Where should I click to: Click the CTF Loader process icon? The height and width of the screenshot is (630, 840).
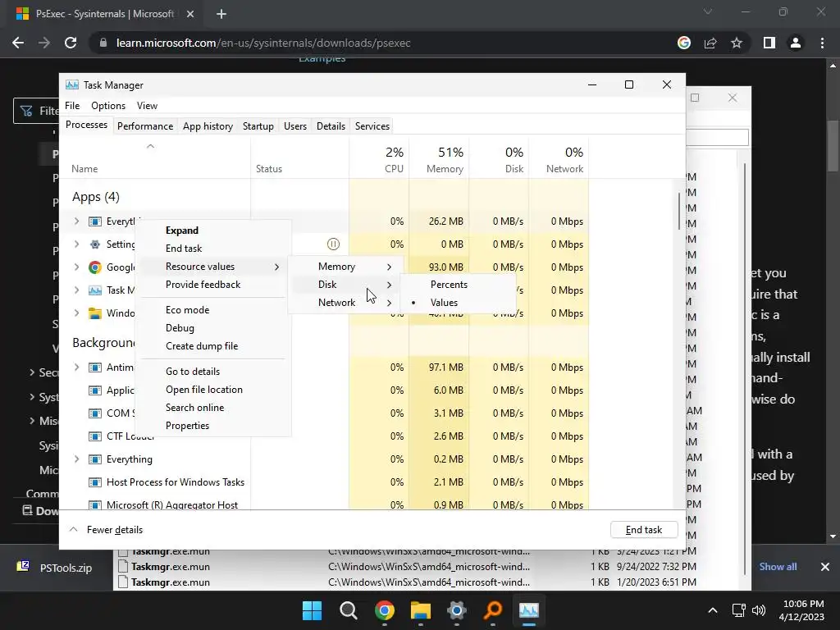95,436
